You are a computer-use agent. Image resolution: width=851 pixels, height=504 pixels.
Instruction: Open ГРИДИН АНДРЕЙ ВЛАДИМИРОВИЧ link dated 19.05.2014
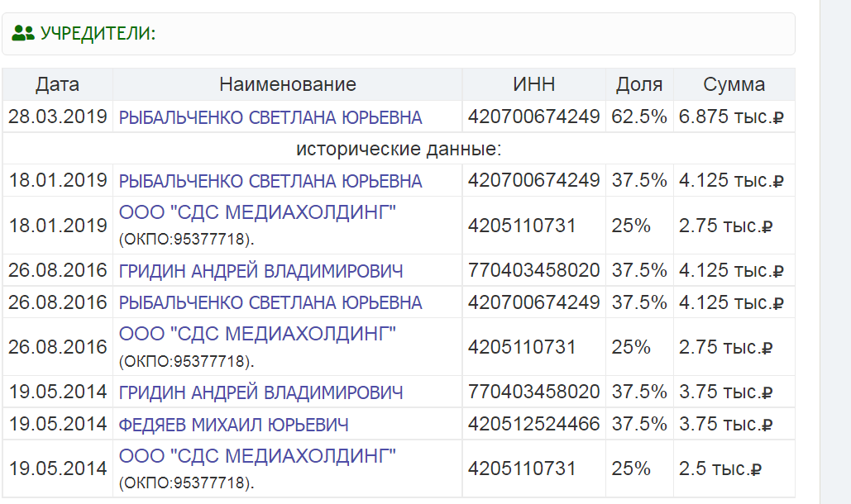coord(266,390)
